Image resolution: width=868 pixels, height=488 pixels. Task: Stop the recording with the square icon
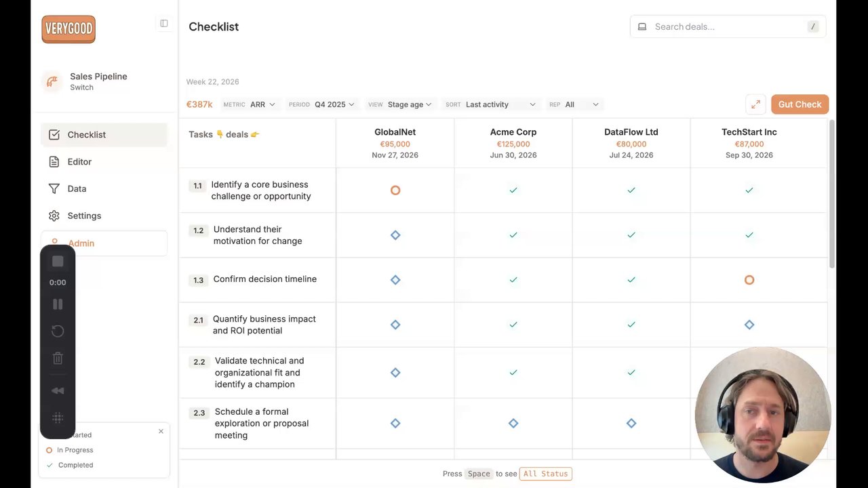(58, 262)
